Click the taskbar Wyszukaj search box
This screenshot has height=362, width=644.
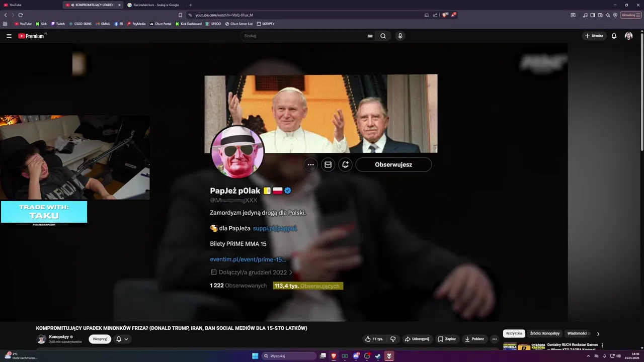[289, 356]
